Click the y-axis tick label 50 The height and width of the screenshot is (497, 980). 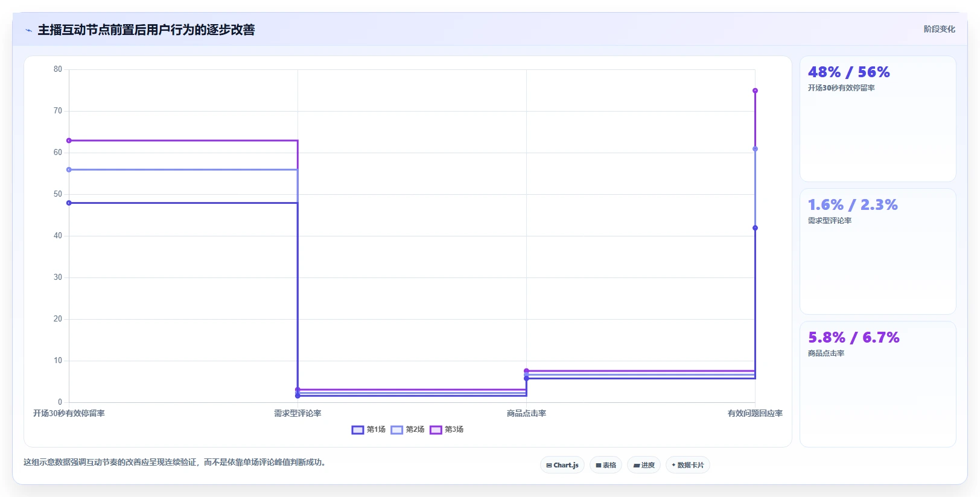coord(58,194)
